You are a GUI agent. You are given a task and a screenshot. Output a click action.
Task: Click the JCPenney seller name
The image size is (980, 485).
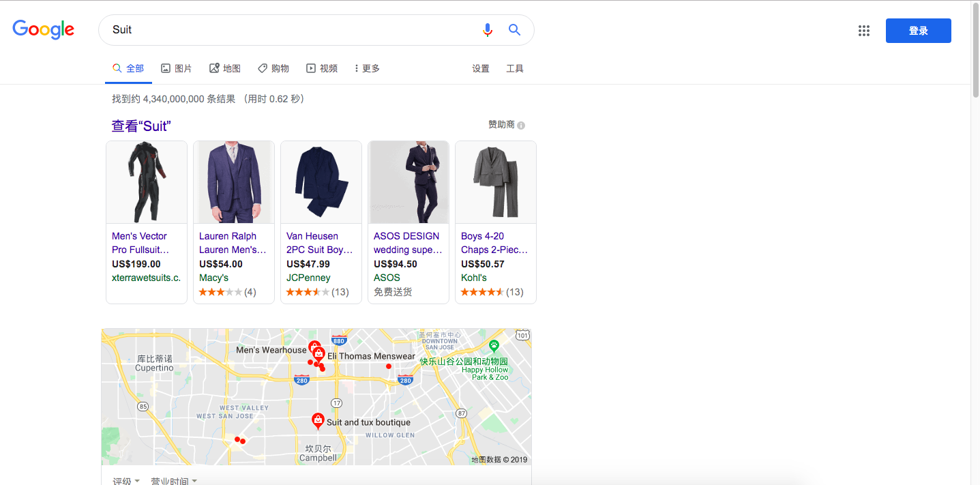[x=308, y=278]
